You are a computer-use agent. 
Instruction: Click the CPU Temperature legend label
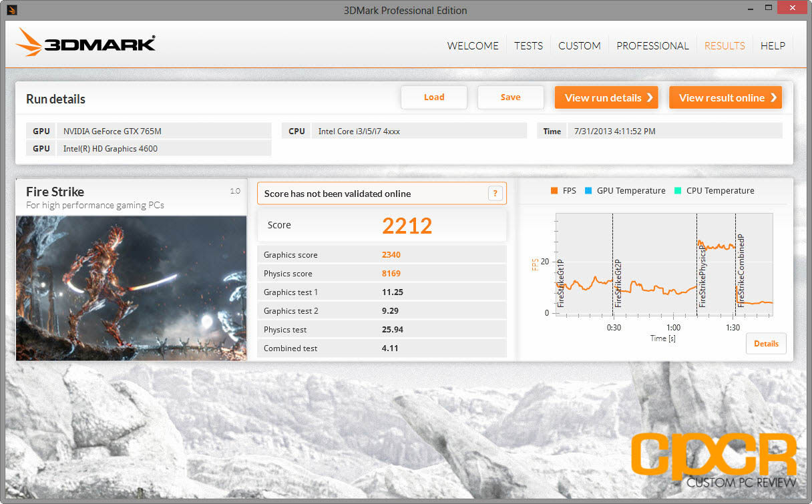(721, 191)
